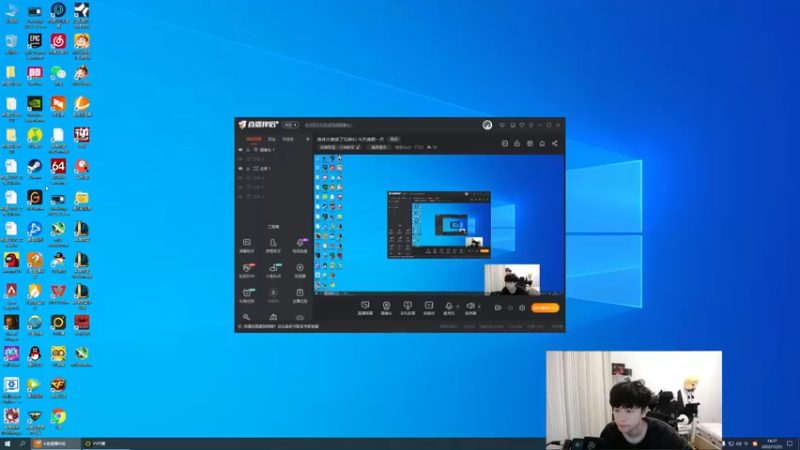Mute the microphone in the streaming app

[x=448, y=308]
